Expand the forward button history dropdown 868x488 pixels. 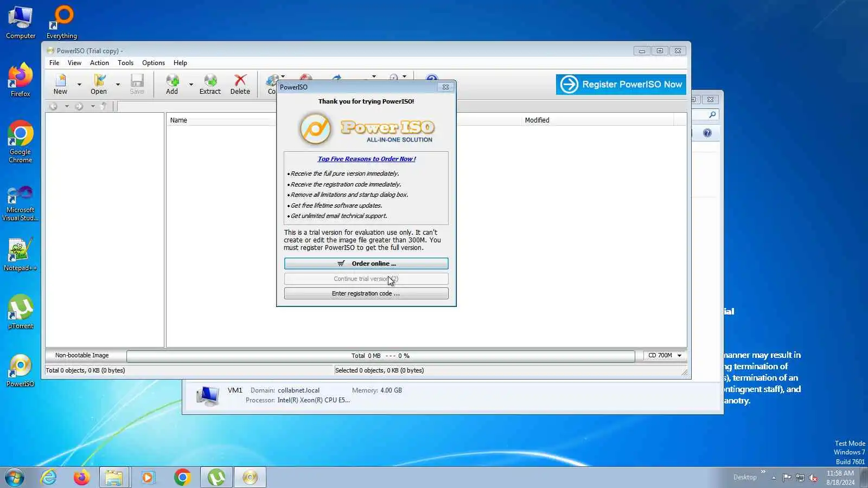coord(93,106)
